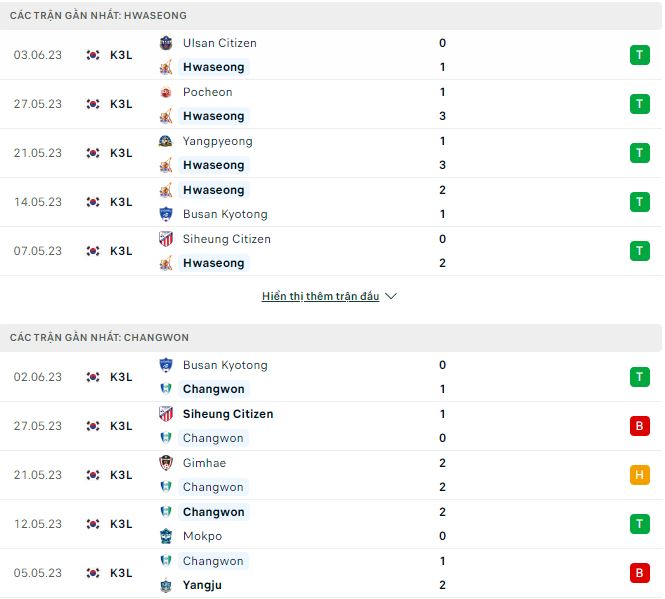This screenshot has height=599, width=665.
Task: Select the Changwon recent matches header
Action: (99, 338)
